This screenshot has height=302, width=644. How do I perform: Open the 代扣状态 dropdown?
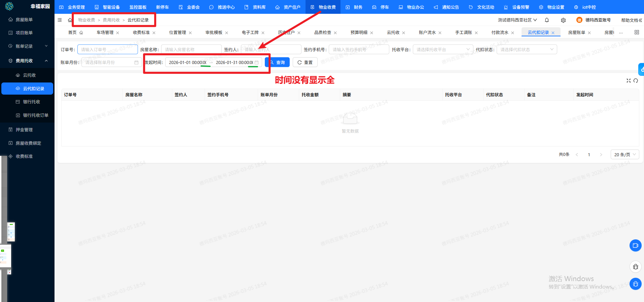[x=526, y=49]
